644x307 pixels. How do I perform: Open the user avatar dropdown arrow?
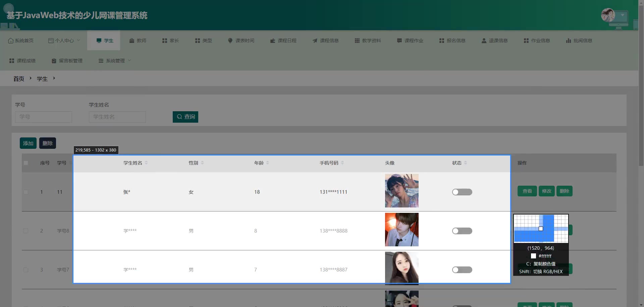click(x=623, y=15)
